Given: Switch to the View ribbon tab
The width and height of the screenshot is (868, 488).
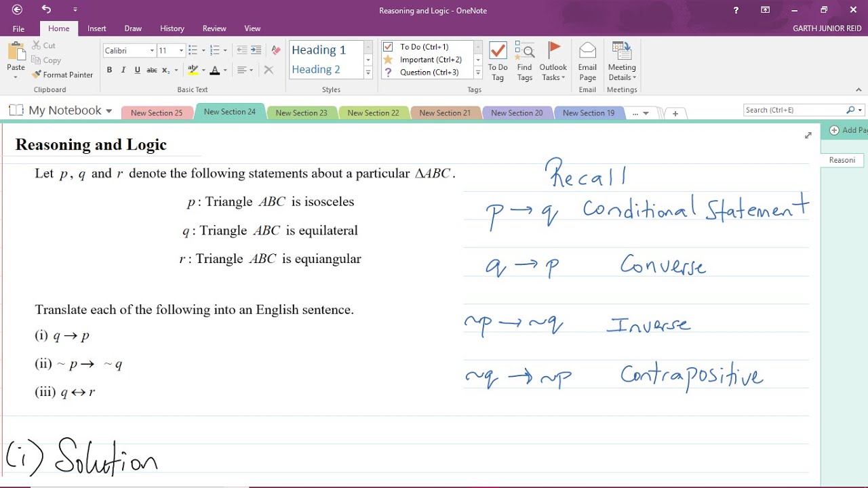Looking at the screenshot, I should [x=252, y=28].
